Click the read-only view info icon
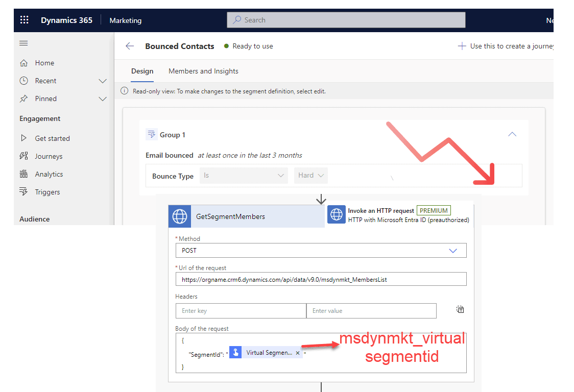The width and height of the screenshot is (574, 392). pos(124,91)
